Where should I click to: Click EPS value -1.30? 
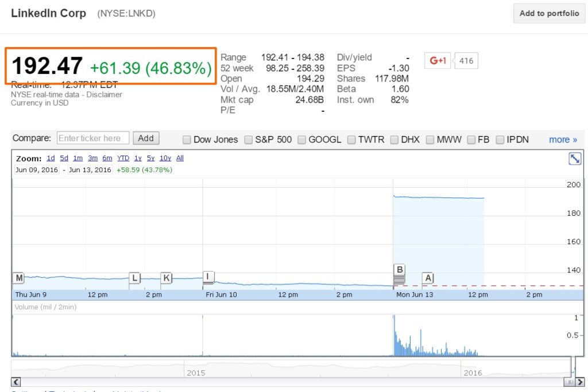tap(399, 68)
